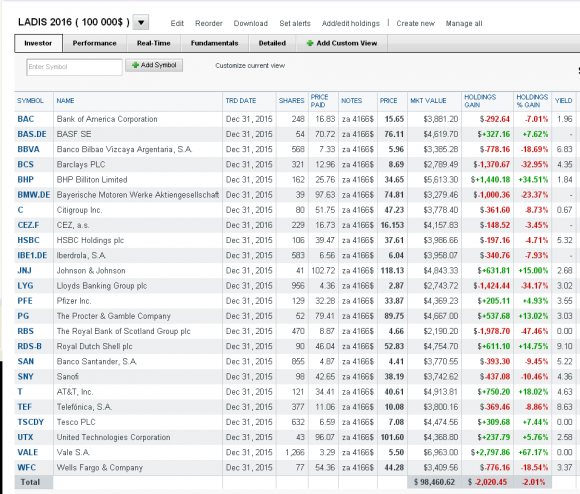Click Customize current view link
The height and width of the screenshot is (494, 580).
point(250,65)
